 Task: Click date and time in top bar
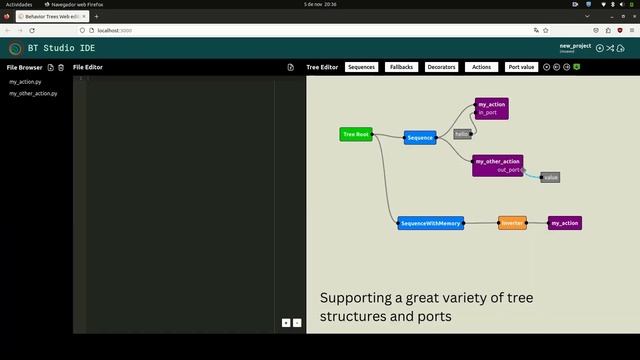[x=320, y=4]
